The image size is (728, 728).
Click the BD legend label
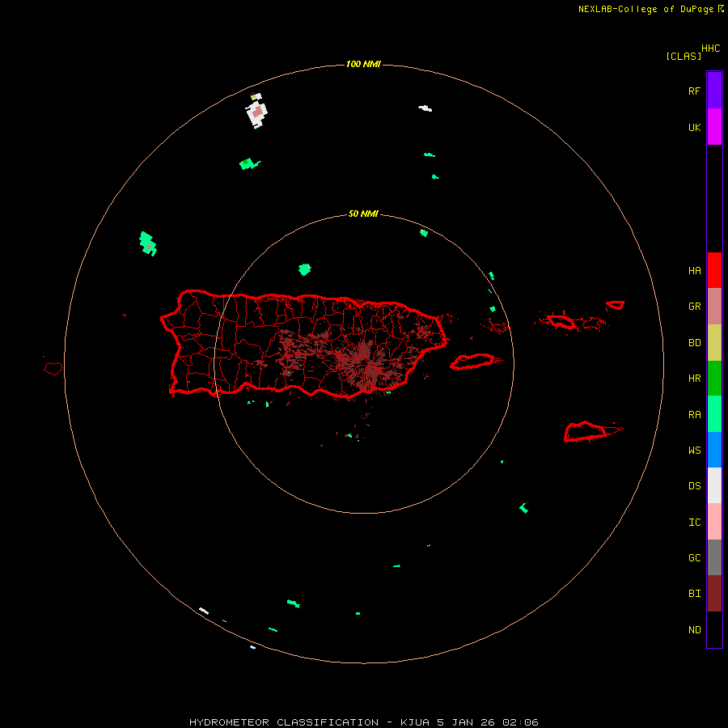pyautogui.click(x=694, y=343)
